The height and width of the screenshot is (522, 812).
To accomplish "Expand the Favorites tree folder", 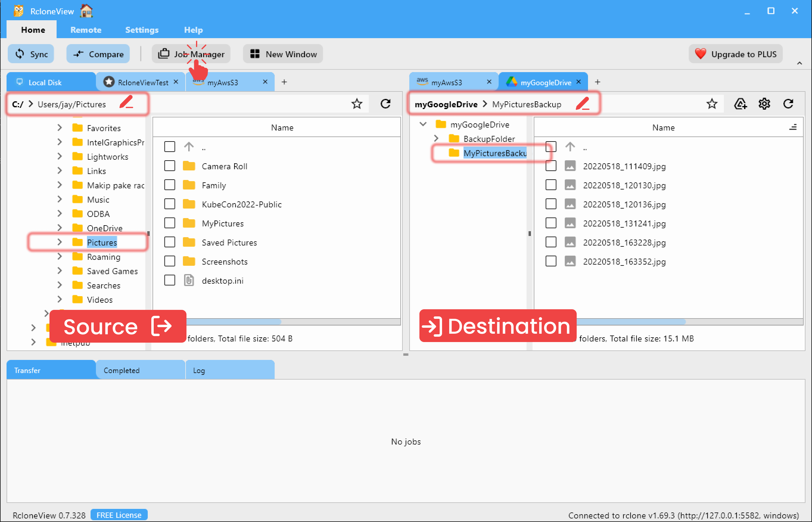I will (60, 128).
